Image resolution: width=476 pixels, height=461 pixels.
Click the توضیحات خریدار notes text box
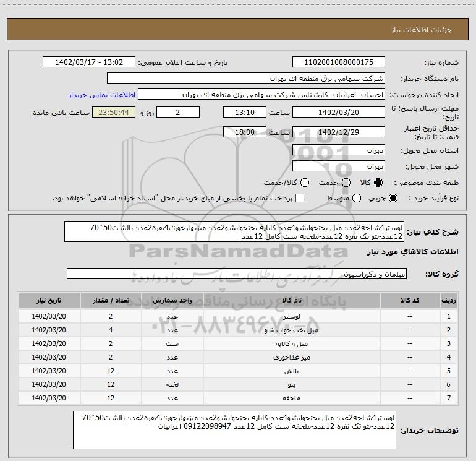pos(234,429)
